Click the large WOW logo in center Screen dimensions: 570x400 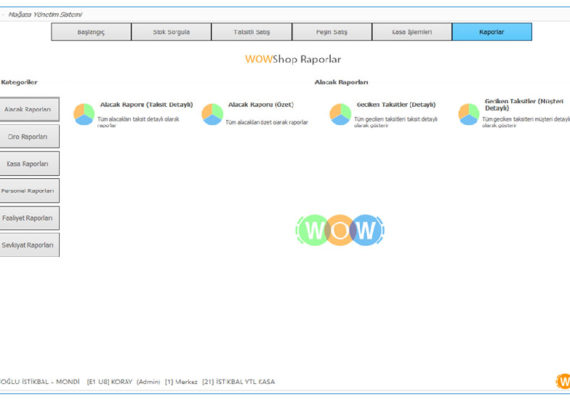point(340,230)
